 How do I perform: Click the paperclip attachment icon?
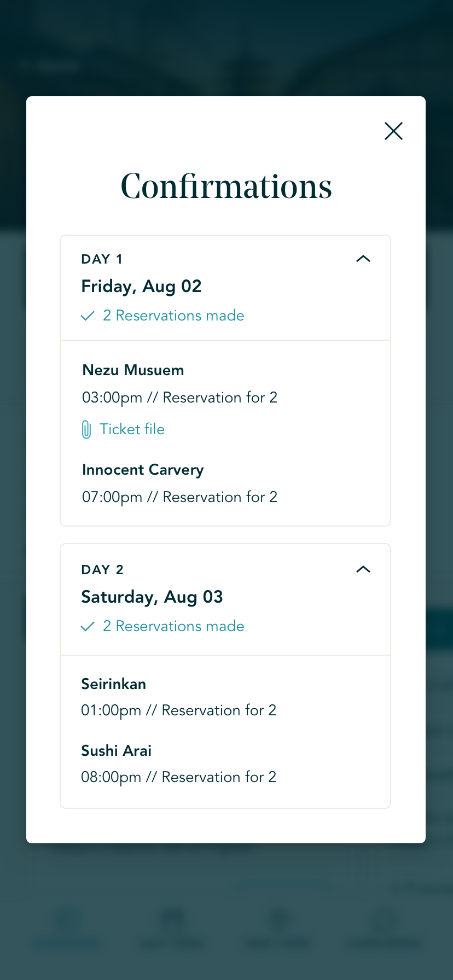pyautogui.click(x=86, y=429)
